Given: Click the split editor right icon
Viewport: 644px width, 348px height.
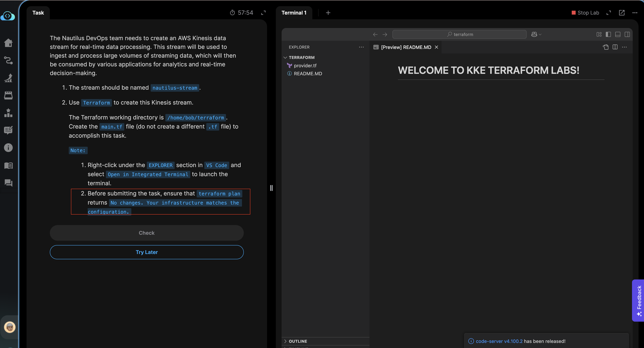Looking at the screenshot, I should [x=615, y=47].
